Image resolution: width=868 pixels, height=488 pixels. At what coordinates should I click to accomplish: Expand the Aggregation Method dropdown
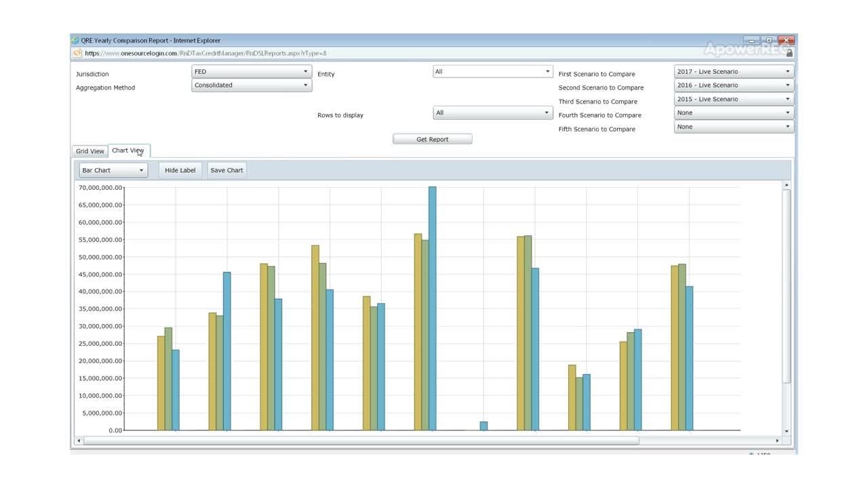[x=251, y=85]
